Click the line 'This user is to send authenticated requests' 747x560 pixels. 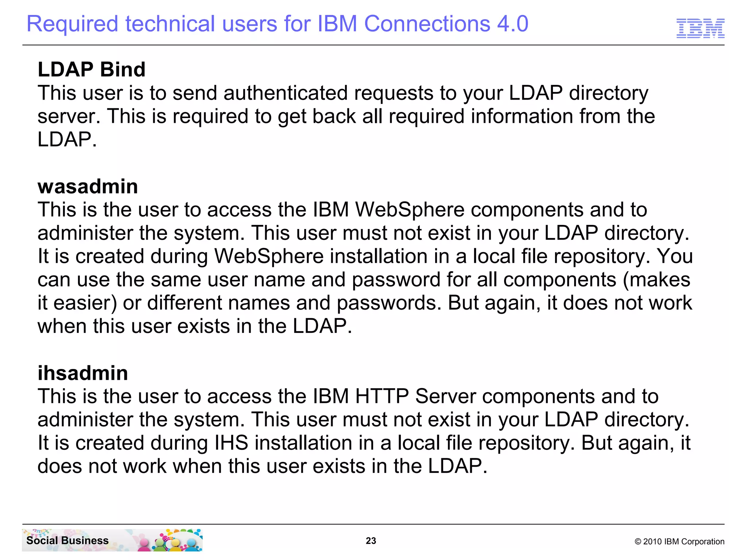pyautogui.click(x=343, y=93)
